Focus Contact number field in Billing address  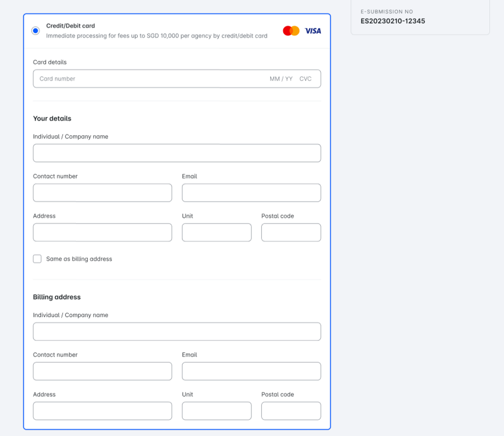(102, 371)
